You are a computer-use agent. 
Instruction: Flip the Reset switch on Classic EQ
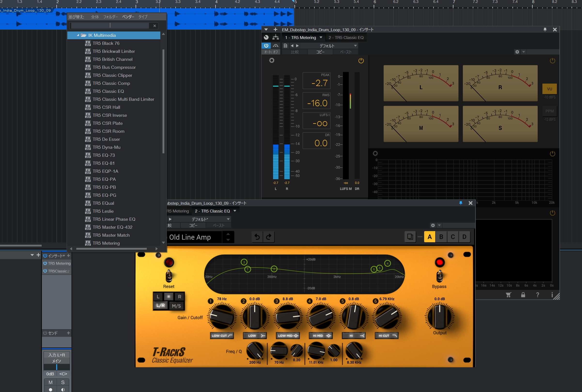(x=169, y=276)
